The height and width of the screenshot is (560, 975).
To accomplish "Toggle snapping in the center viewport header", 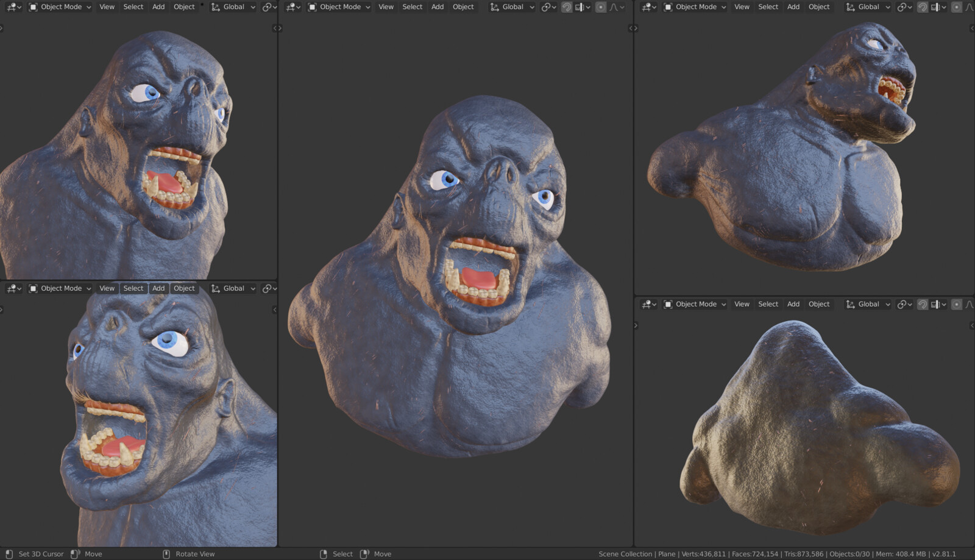I will (567, 7).
